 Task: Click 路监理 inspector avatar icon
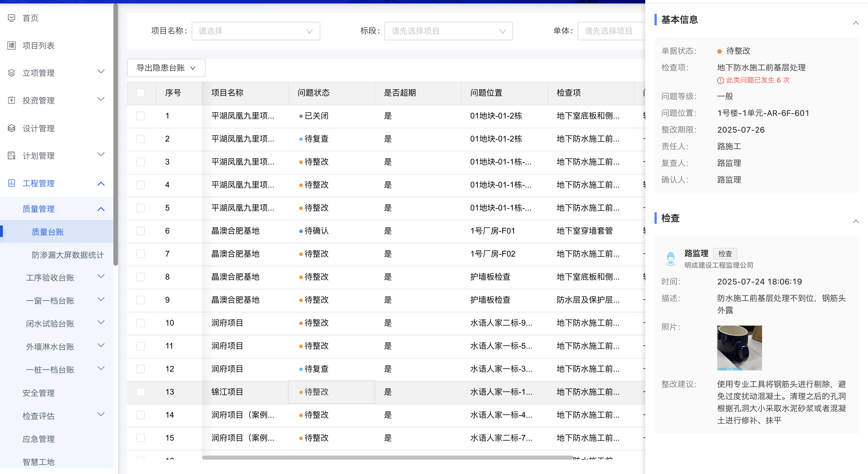point(671,259)
